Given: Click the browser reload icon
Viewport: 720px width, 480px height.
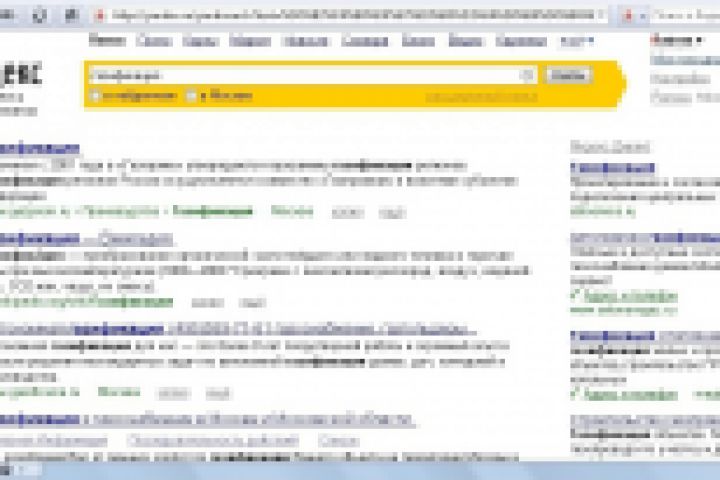Looking at the screenshot, I should 39,16.
